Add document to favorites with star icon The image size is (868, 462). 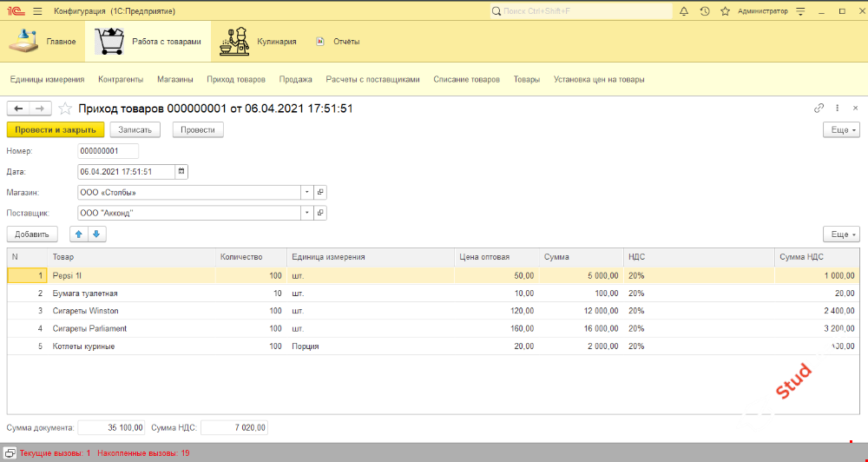point(64,109)
